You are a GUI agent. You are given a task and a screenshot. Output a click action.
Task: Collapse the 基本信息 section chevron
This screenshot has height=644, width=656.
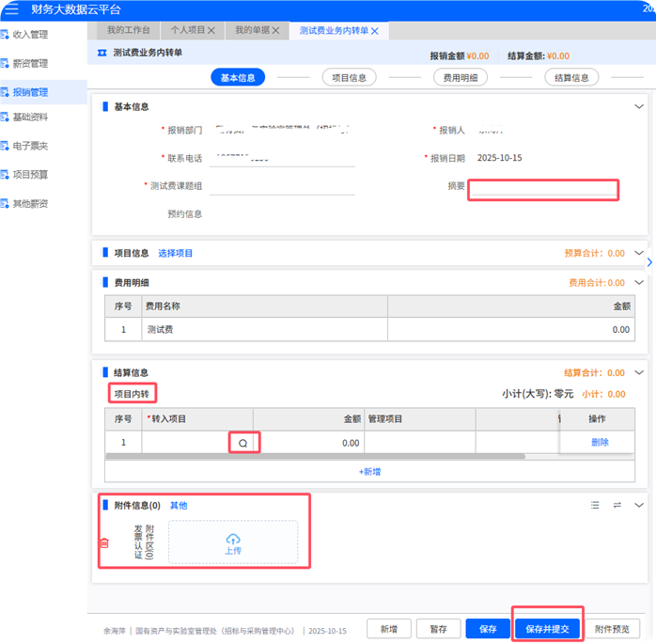pos(639,106)
